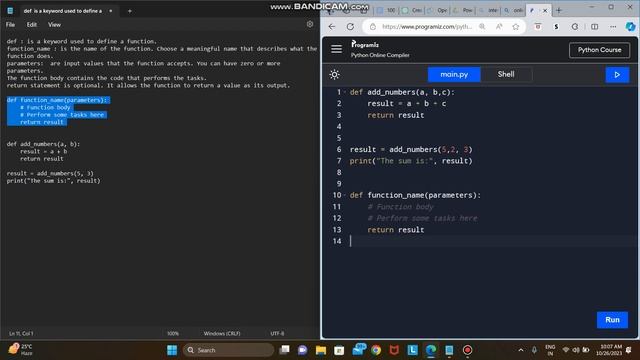Open the zoom magnifier in address bar
640x360 pixels.
tap(482, 27)
